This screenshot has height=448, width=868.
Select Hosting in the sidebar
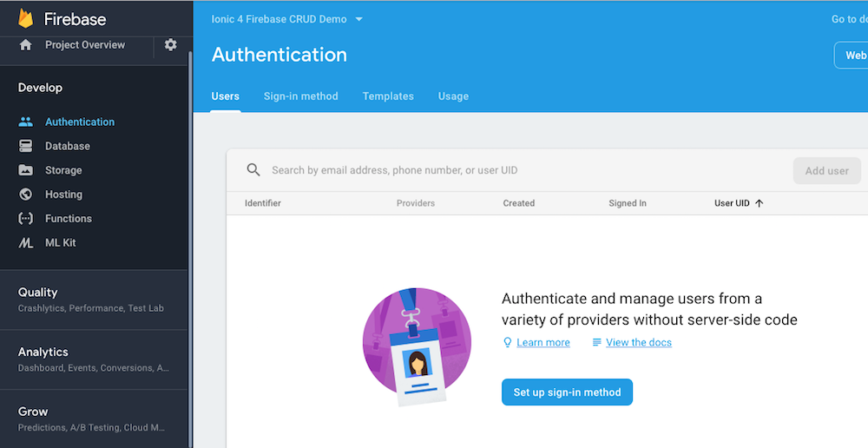[63, 194]
